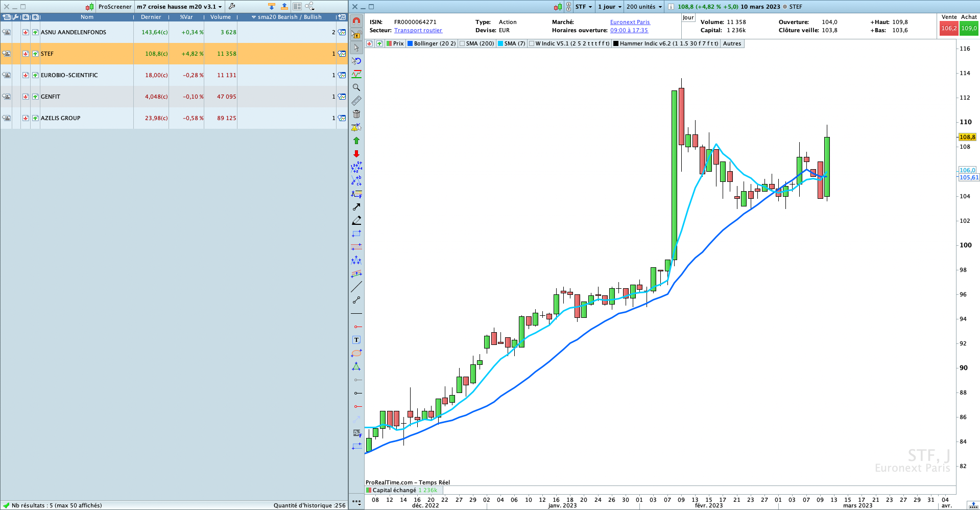Open the Transport routier sector link
980x510 pixels.
coord(418,30)
